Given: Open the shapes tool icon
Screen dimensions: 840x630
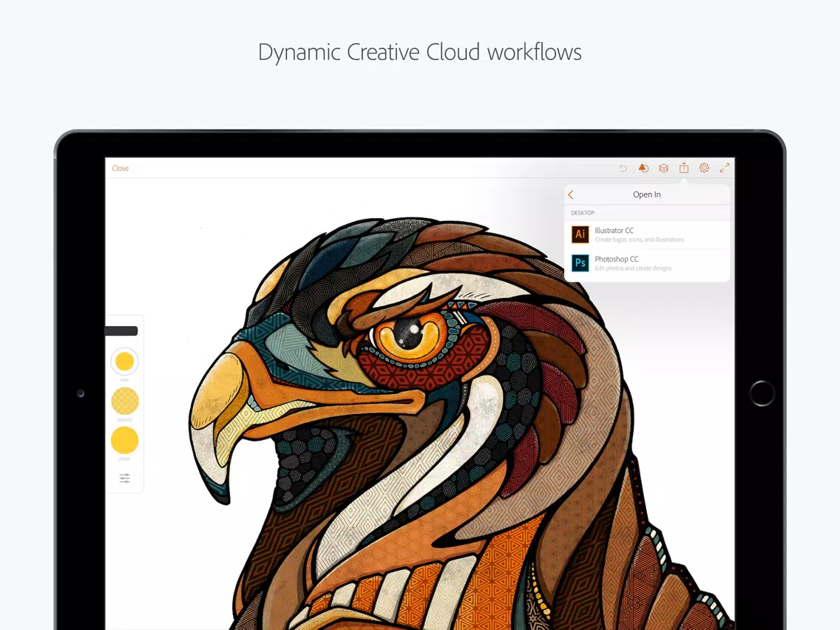Looking at the screenshot, I should (643, 168).
